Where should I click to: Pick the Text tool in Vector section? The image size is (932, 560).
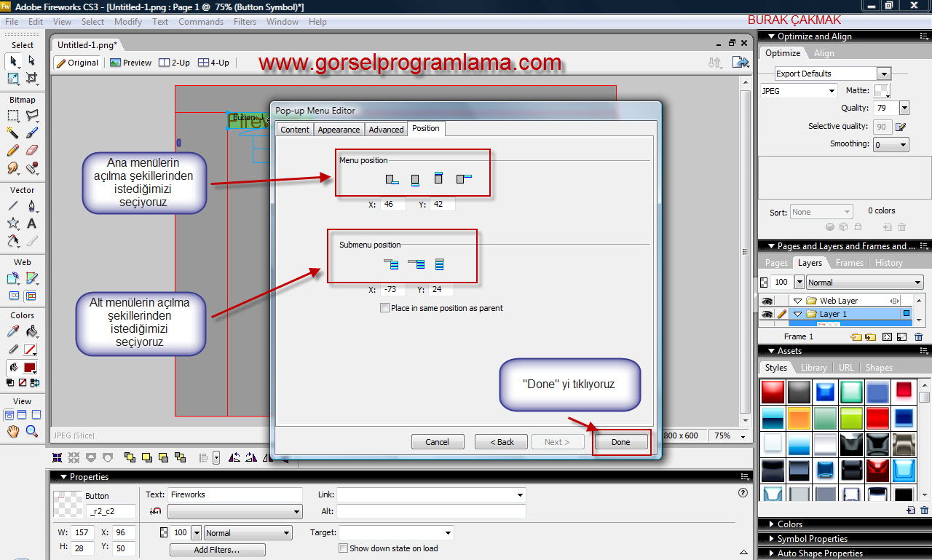pyautogui.click(x=31, y=224)
